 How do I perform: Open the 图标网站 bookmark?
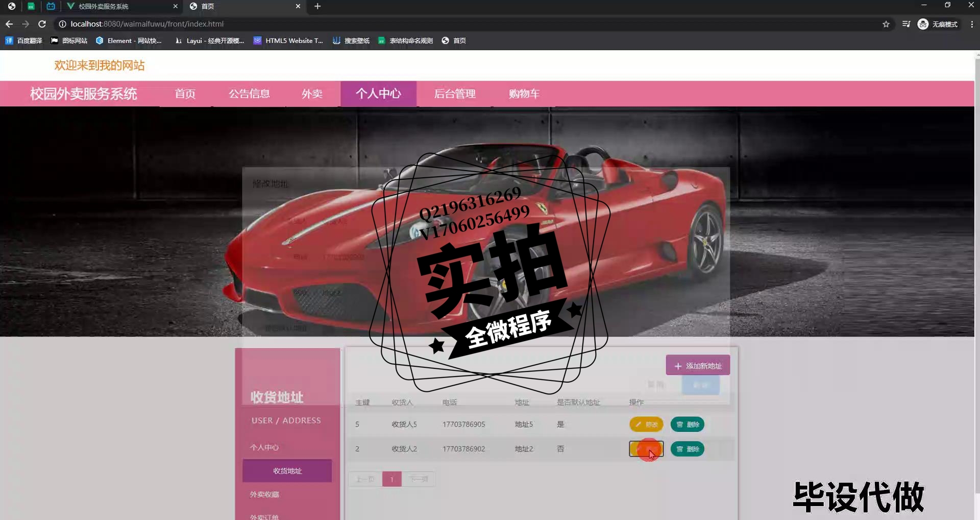69,40
